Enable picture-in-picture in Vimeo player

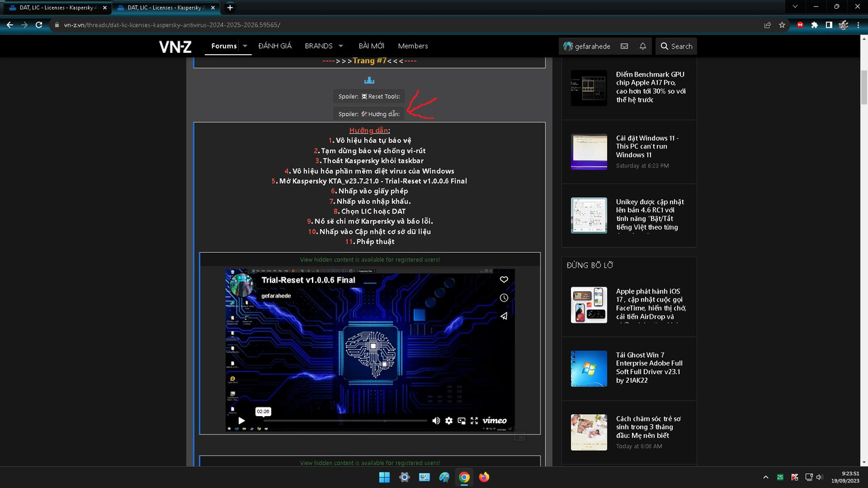point(462,421)
